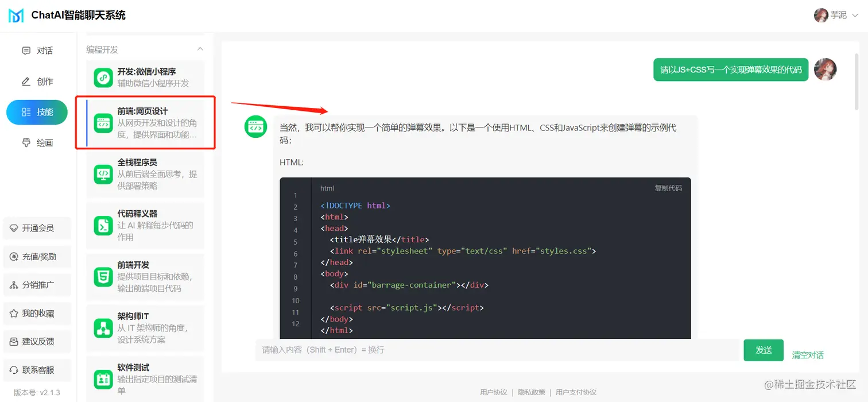Clear the chat with 清空对话

click(808, 355)
